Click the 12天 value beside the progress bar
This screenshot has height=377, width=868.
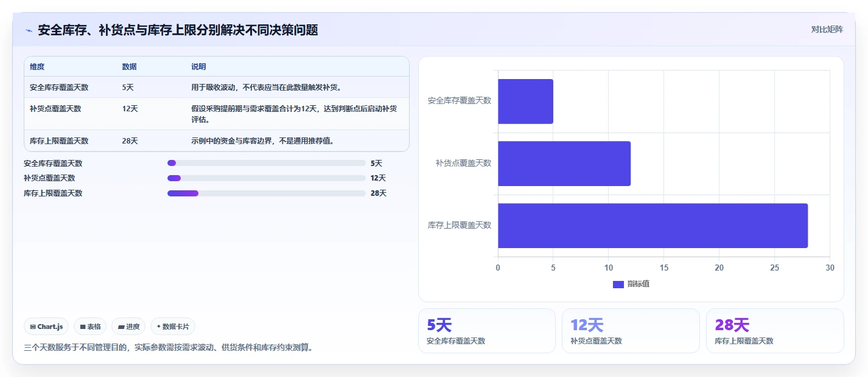(378, 178)
